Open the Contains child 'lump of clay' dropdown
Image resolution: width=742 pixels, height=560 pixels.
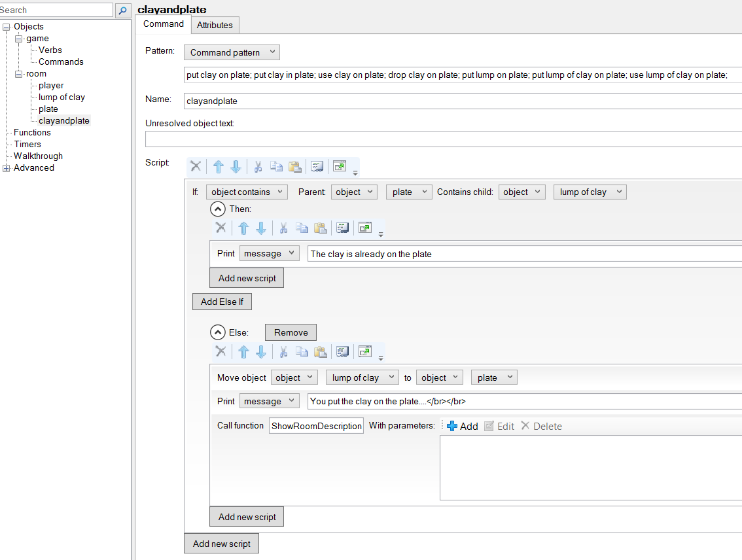[590, 192]
